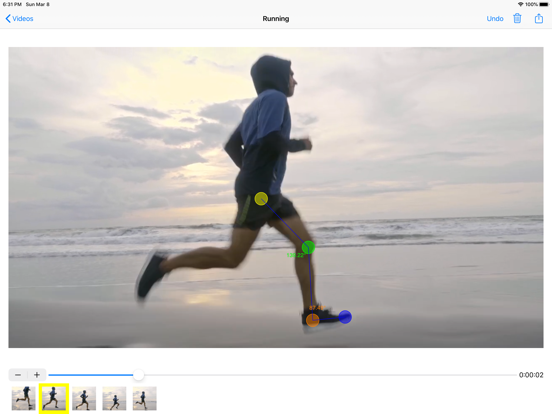
Task: Click the green knee angle value
Action: pos(295,255)
